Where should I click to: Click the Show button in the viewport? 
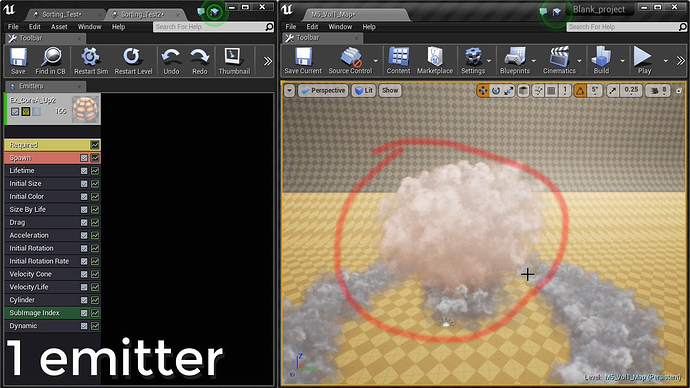[390, 91]
